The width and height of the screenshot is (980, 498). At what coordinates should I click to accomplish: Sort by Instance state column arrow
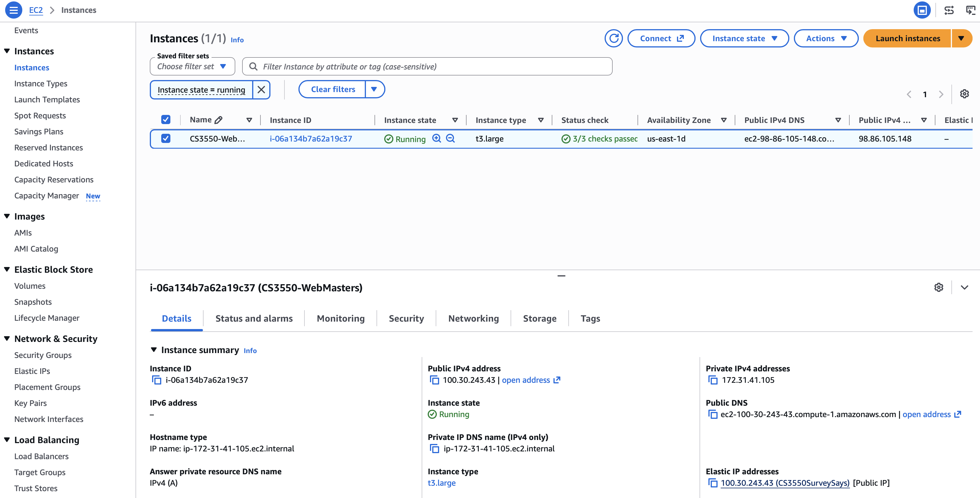455,120
